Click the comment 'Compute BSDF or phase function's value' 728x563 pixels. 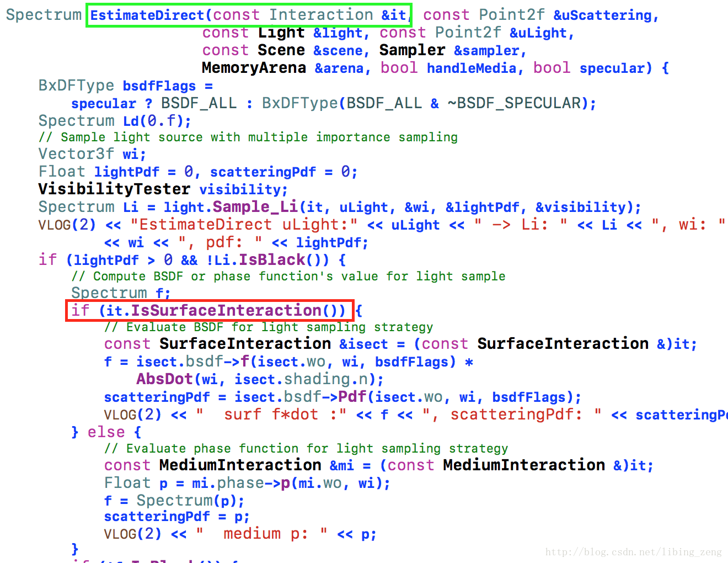coord(288,276)
